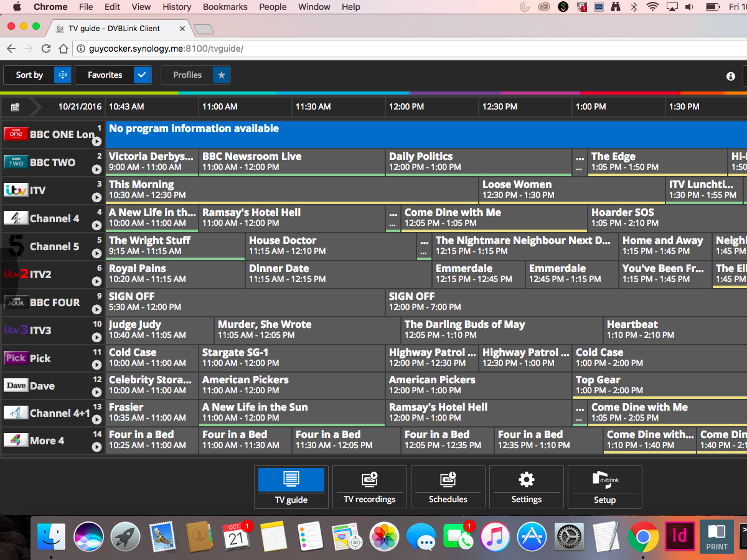Play the ITV3 channel
Image resolution: width=747 pixels, height=560 pixels.
[x=96, y=337]
